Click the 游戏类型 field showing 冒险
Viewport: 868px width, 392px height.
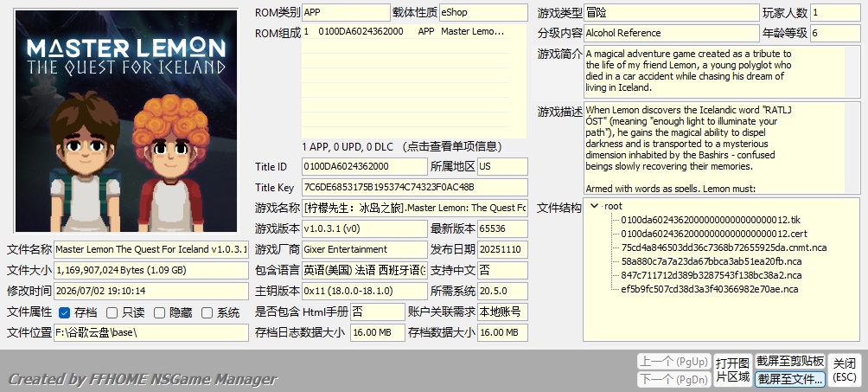tap(671, 12)
